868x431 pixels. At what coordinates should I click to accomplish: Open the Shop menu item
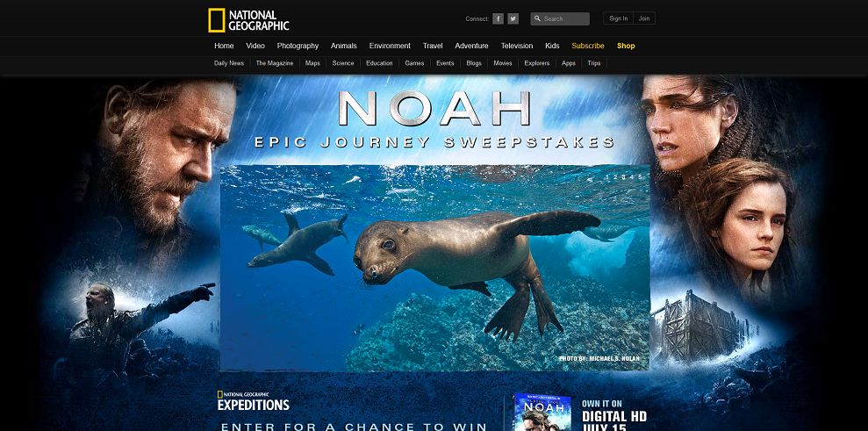point(626,46)
